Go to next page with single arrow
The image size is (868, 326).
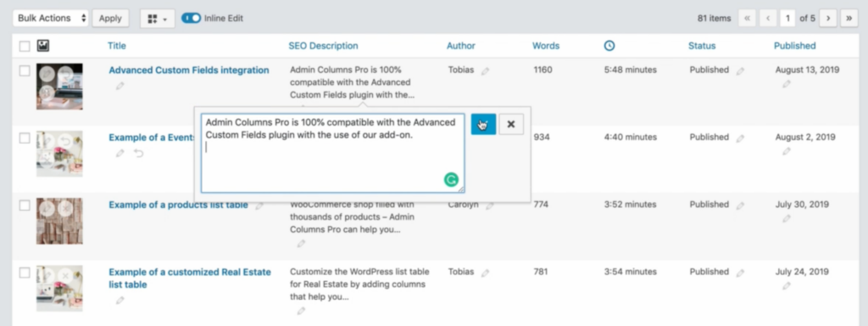pyautogui.click(x=828, y=19)
